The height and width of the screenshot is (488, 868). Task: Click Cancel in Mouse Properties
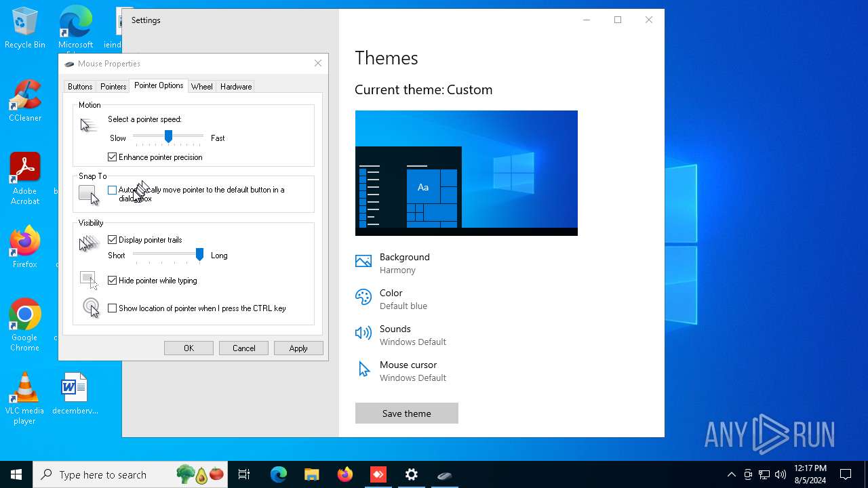point(243,348)
